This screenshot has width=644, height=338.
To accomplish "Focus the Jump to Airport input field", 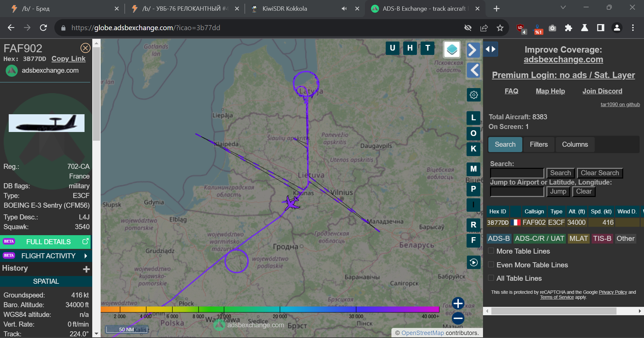I will (x=517, y=192).
